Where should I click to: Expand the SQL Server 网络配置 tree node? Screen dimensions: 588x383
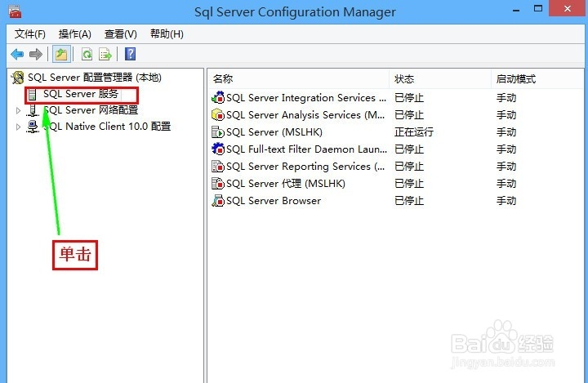[x=18, y=110]
